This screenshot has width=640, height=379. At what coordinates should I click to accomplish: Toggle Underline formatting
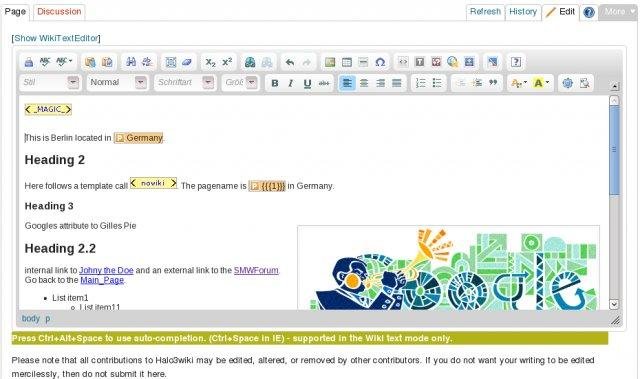coord(307,83)
